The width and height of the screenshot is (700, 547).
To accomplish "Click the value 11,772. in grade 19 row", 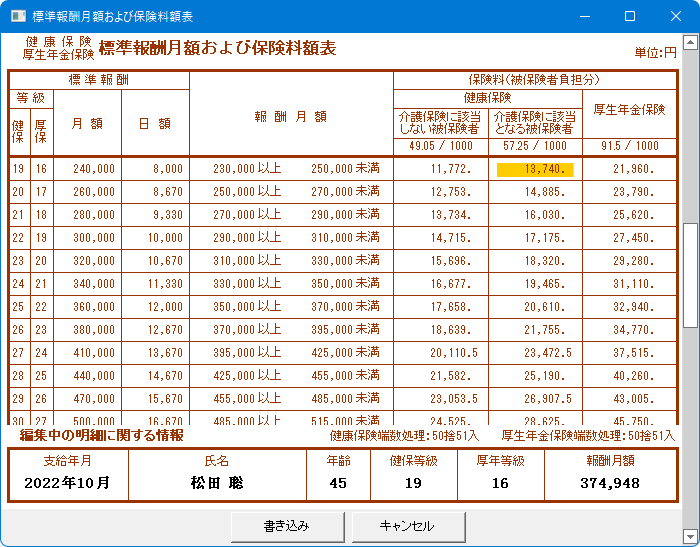I will tap(451, 169).
